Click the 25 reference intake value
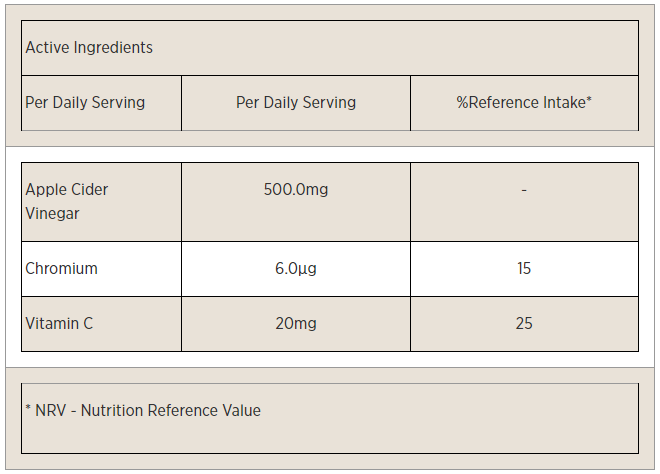660x474 pixels. tap(524, 324)
